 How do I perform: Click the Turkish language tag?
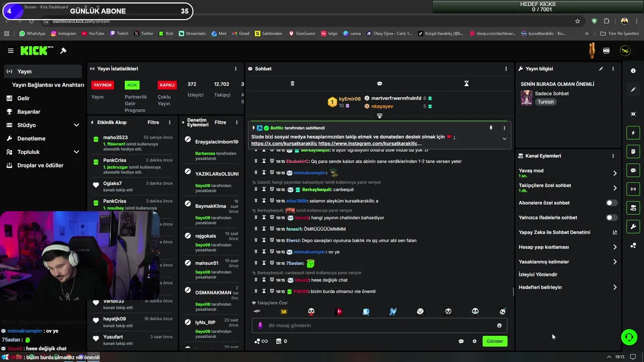[x=545, y=102]
